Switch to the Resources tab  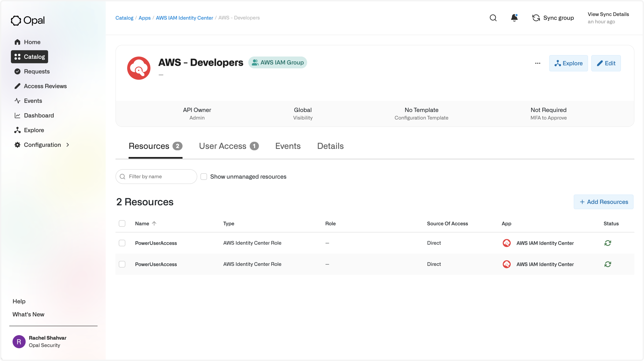[155, 146]
